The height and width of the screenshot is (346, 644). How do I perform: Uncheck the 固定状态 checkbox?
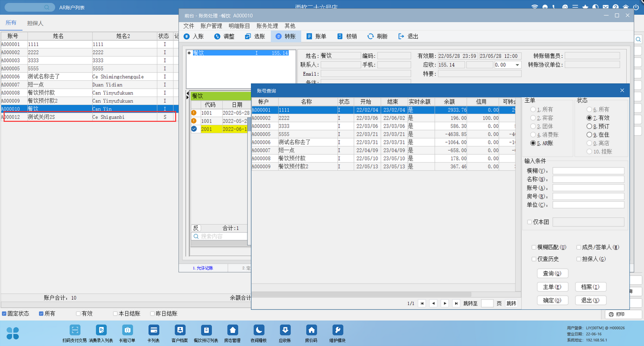(x=4, y=313)
